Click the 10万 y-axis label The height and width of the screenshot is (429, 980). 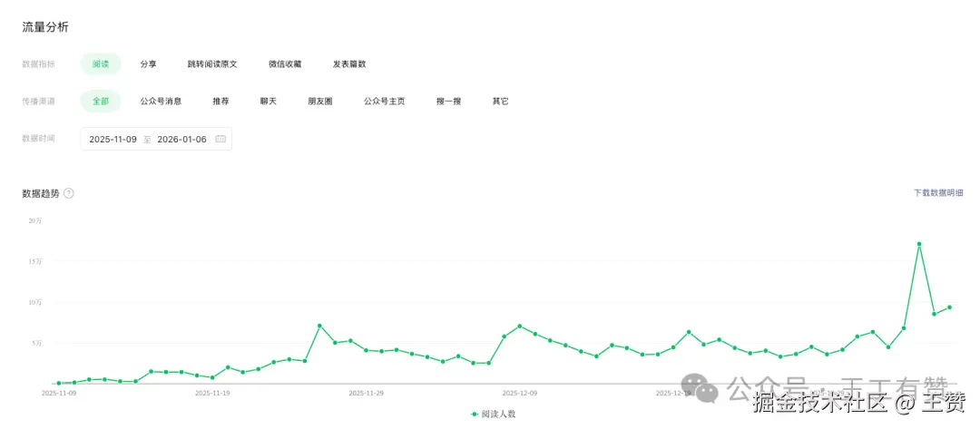[x=35, y=302]
